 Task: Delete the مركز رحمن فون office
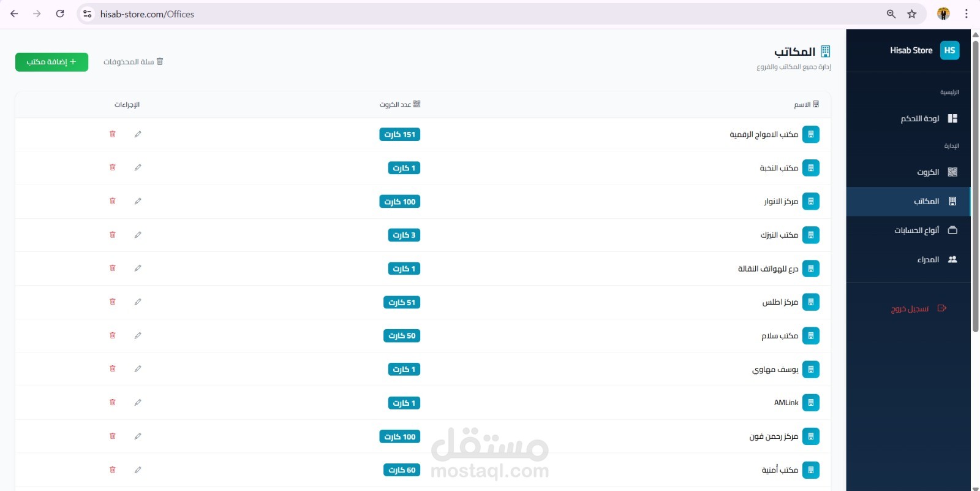(113, 436)
